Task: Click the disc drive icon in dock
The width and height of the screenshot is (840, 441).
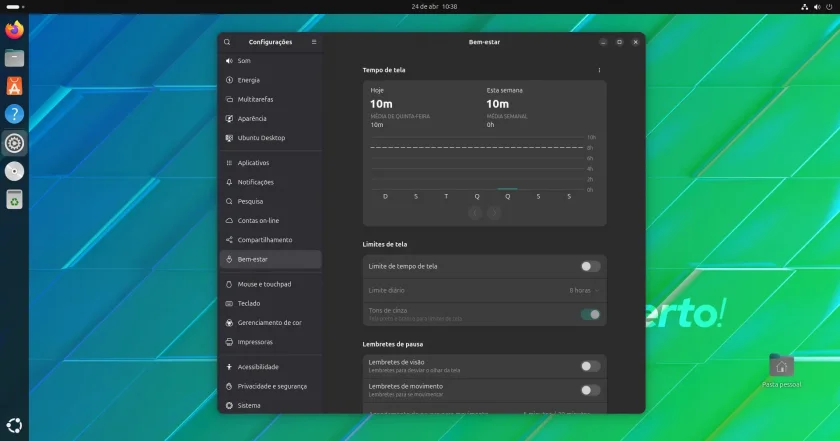Action: tap(14, 171)
